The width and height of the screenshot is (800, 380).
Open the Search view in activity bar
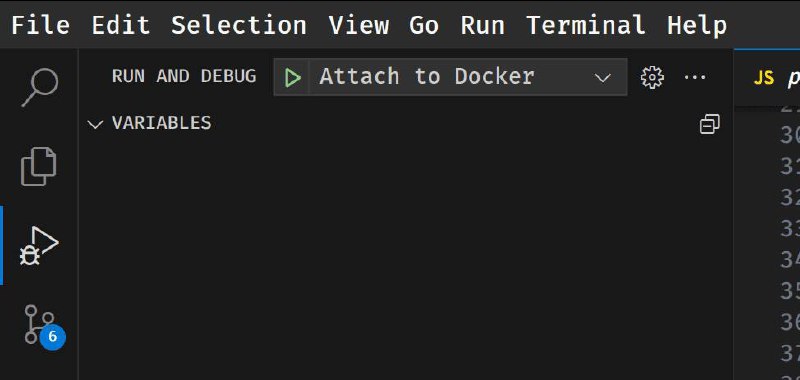tap(40, 87)
